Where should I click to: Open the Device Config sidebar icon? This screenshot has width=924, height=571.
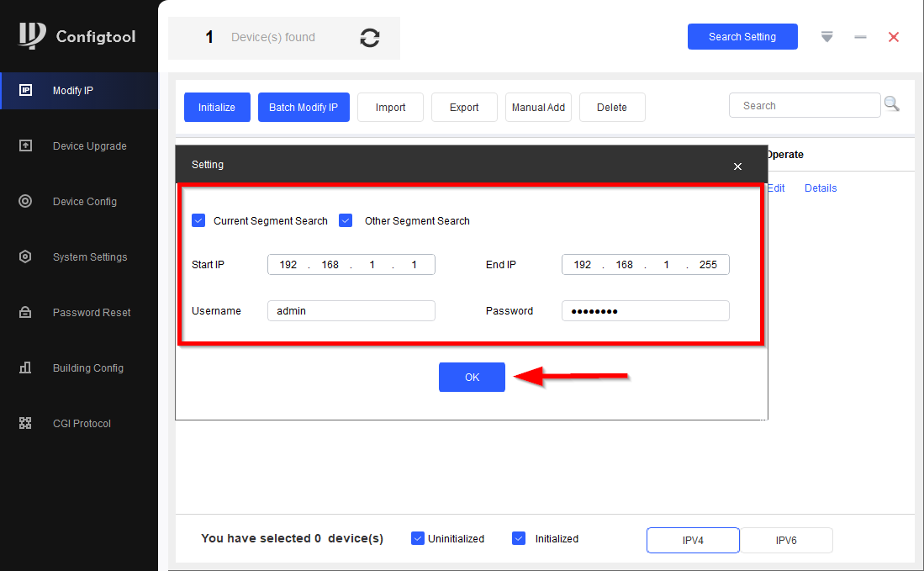coord(25,201)
